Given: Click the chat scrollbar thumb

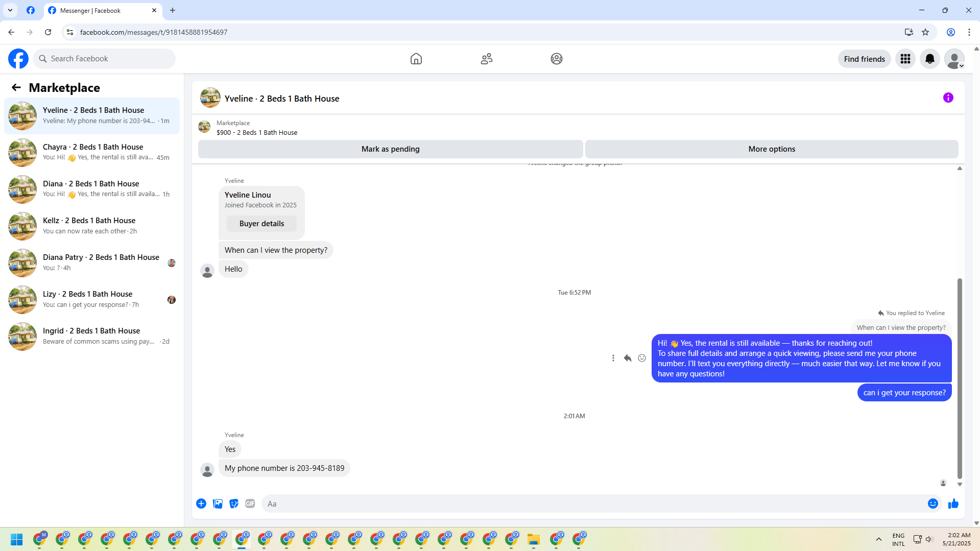Looking at the screenshot, I should click(960, 378).
